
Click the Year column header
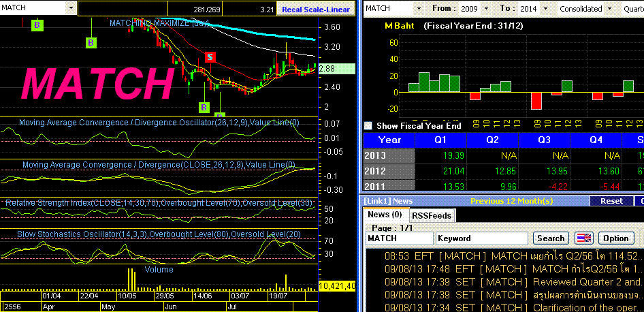coord(389,140)
